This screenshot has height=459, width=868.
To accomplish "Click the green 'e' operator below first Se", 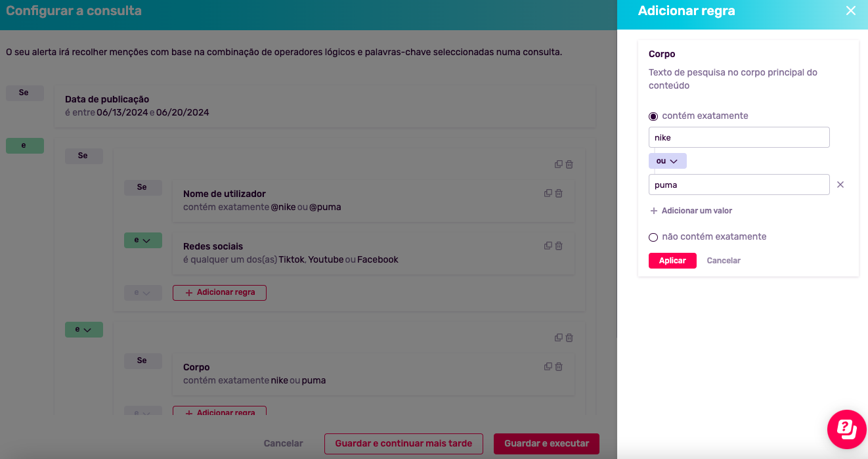I will [25, 146].
